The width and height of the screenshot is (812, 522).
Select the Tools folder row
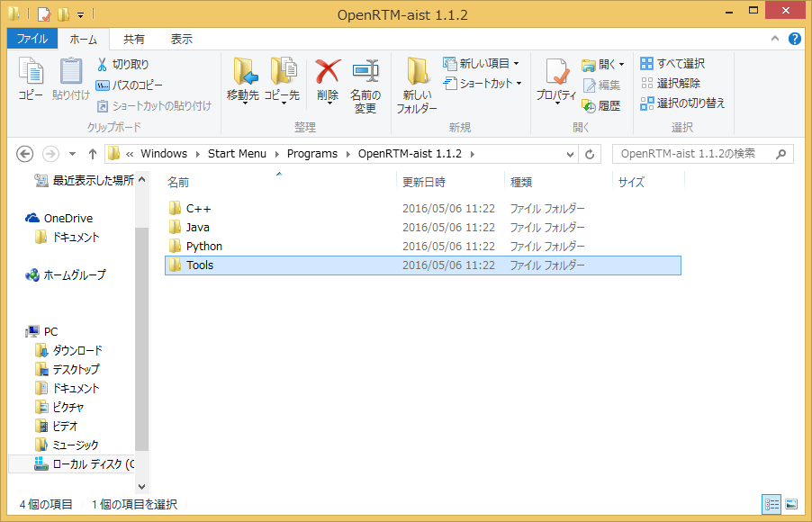tap(423, 265)
